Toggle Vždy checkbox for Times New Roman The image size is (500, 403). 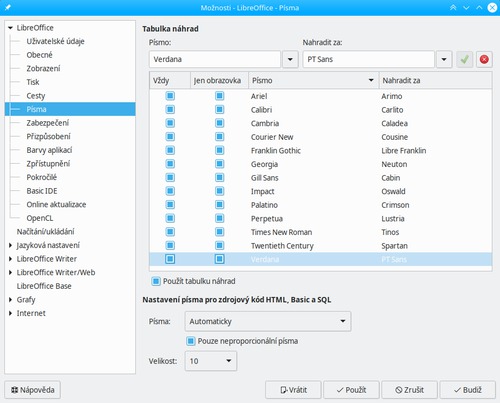pos(170,232)
